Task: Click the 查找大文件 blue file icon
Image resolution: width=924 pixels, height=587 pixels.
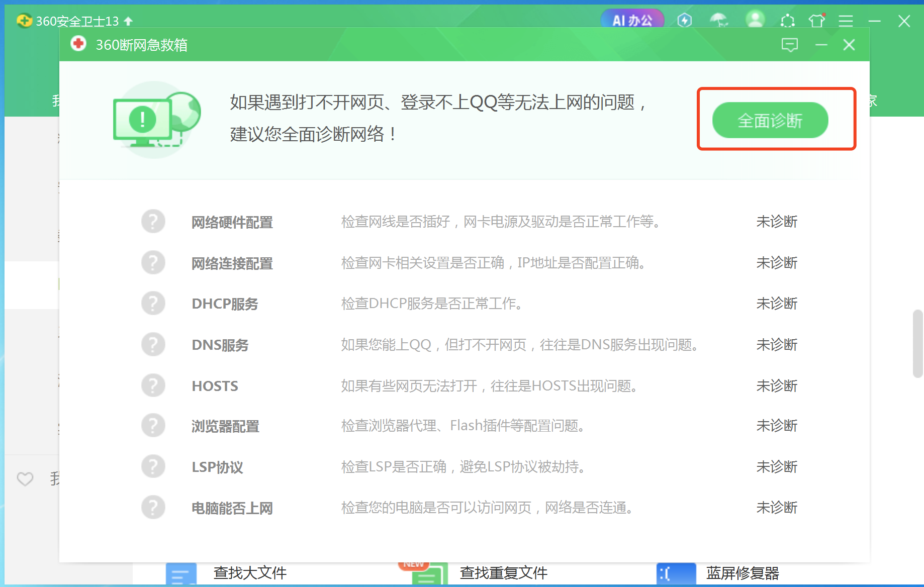Action: click(181, 574)
